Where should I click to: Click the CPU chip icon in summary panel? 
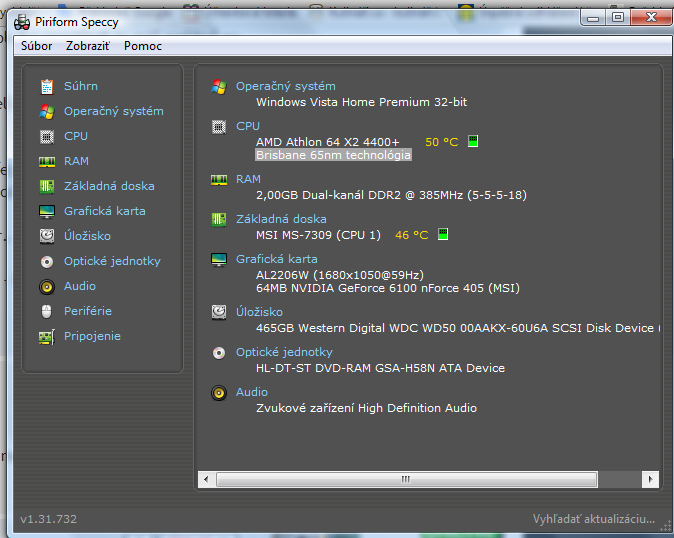(219, 127)
